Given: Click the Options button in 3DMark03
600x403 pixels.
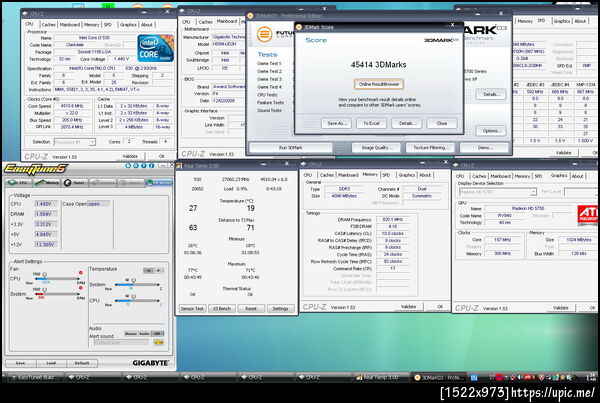Looking at the screenshot, I should click(x=491, y=131).
